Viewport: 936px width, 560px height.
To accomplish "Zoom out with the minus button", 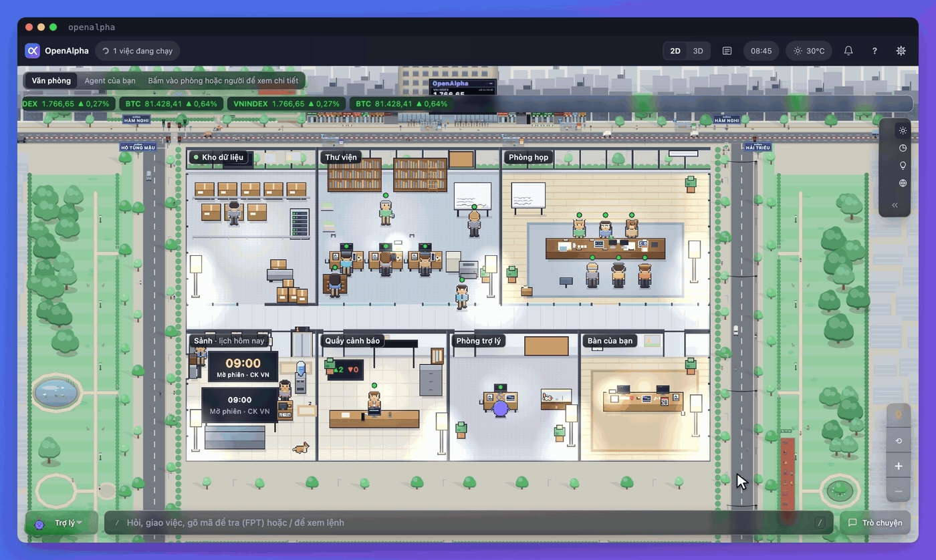I will (x=899, y=491).
